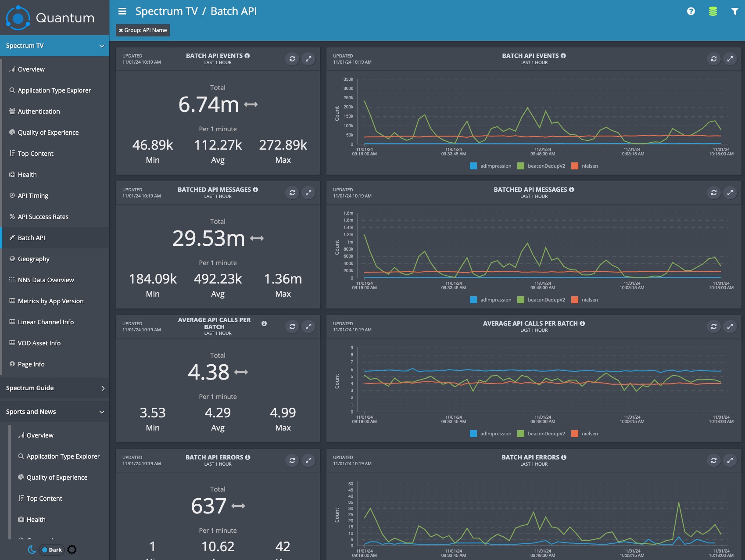Refresh the Batch API Errors chart panel
Image resolution: width=745 pixels, height=560 pixels.
click(x=714, y=460)
